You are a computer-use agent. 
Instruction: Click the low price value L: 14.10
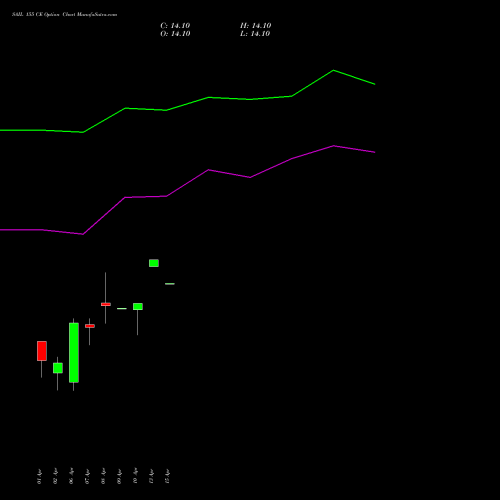pos(255,34)
